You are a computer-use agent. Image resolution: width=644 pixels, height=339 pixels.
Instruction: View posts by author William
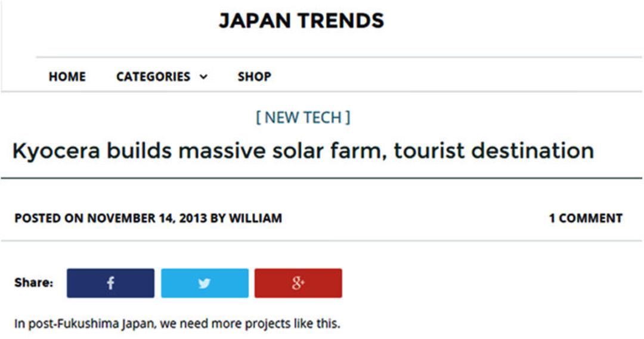[255, 218]
